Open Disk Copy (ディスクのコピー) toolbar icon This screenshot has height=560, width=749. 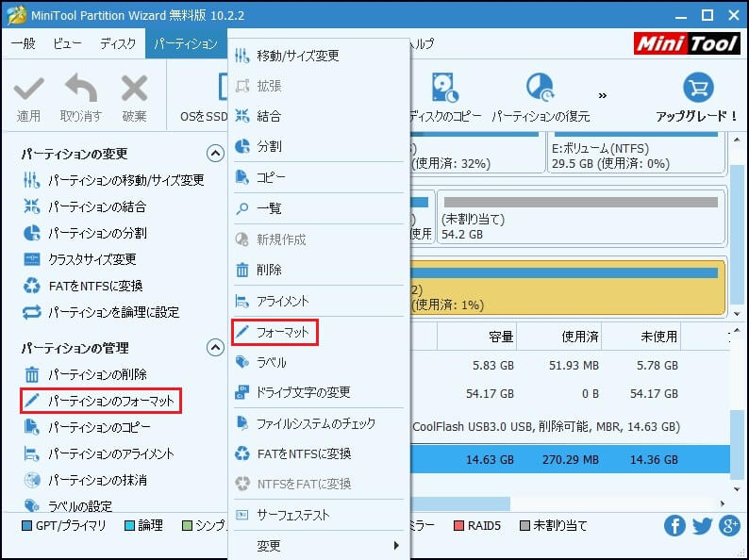tap(444, 88)
